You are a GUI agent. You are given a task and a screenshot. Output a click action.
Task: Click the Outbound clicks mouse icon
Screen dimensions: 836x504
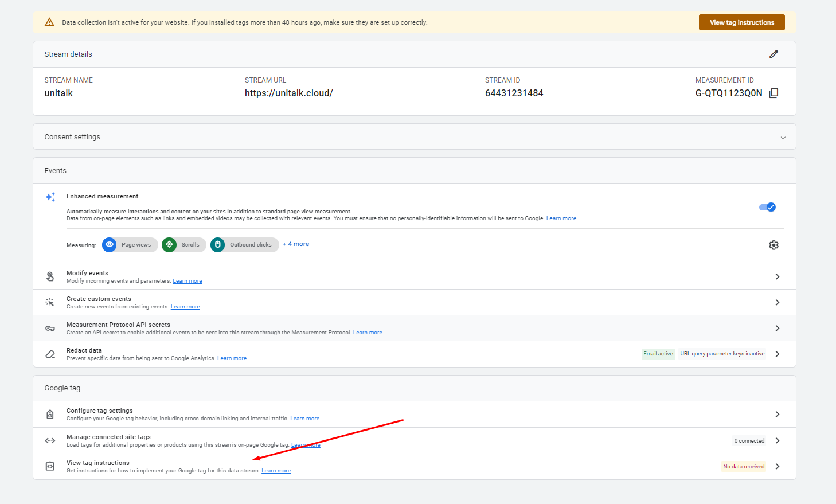(x=218, y=244)
